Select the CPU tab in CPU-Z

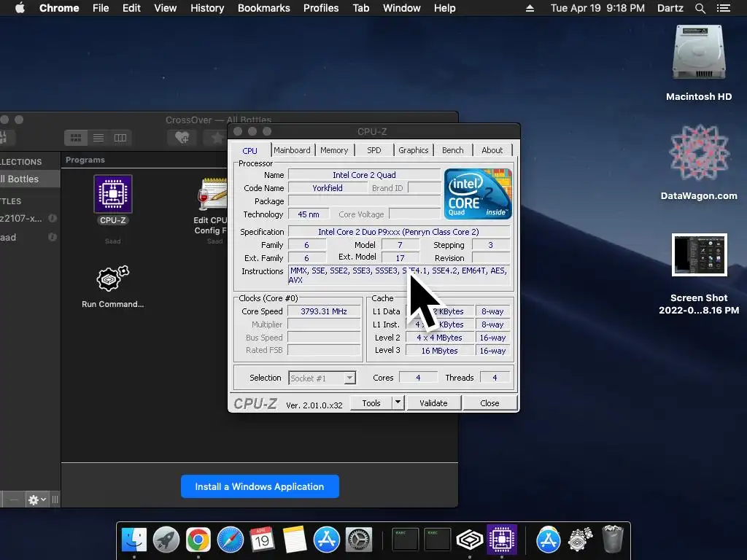(x=249, y=150)
